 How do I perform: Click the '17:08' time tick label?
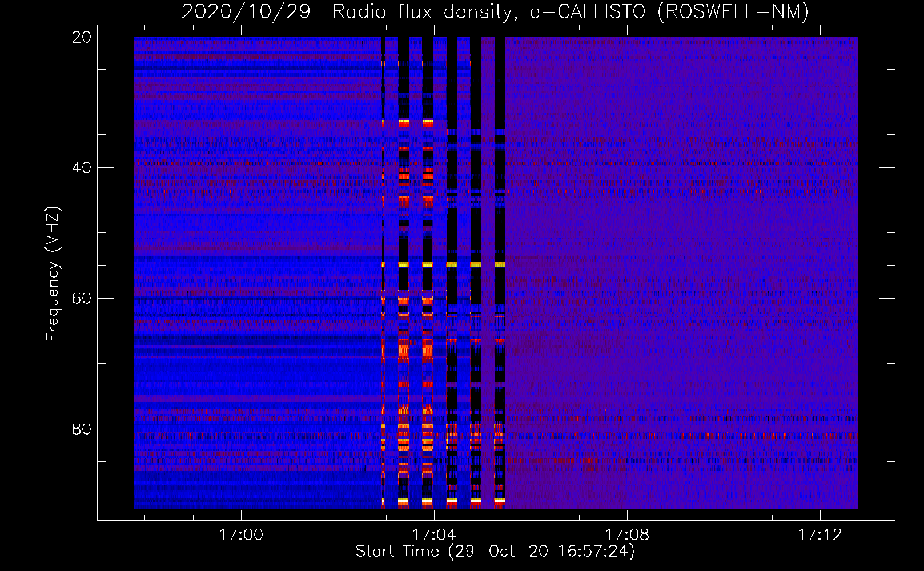[x=627, y=535]
